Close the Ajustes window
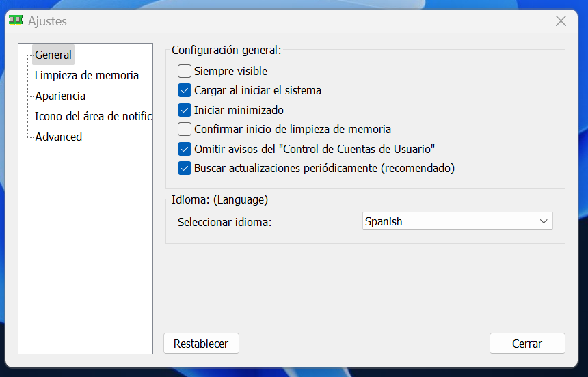The height and width of the screenshot is (377, 588). [x=561, y=21]
